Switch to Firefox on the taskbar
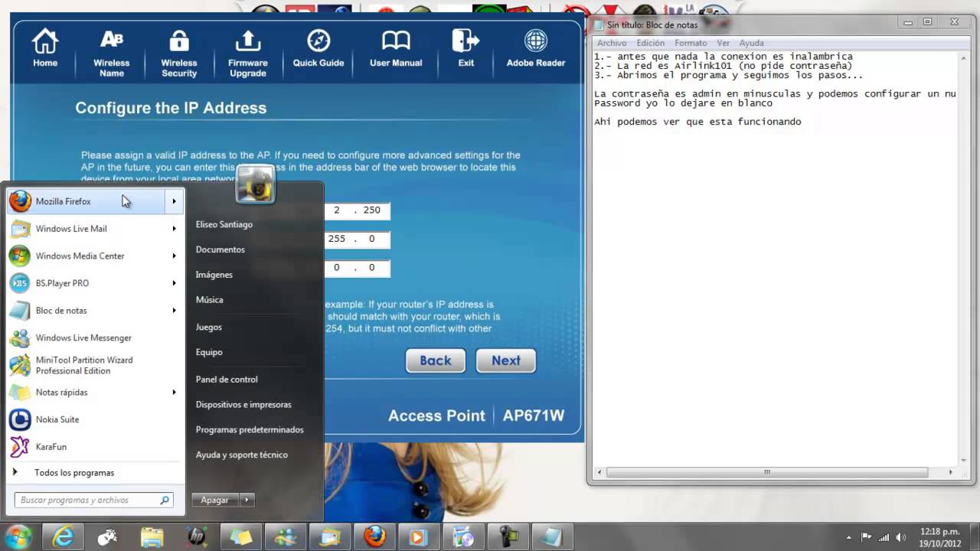980x551 pixels. click(374, 536)
